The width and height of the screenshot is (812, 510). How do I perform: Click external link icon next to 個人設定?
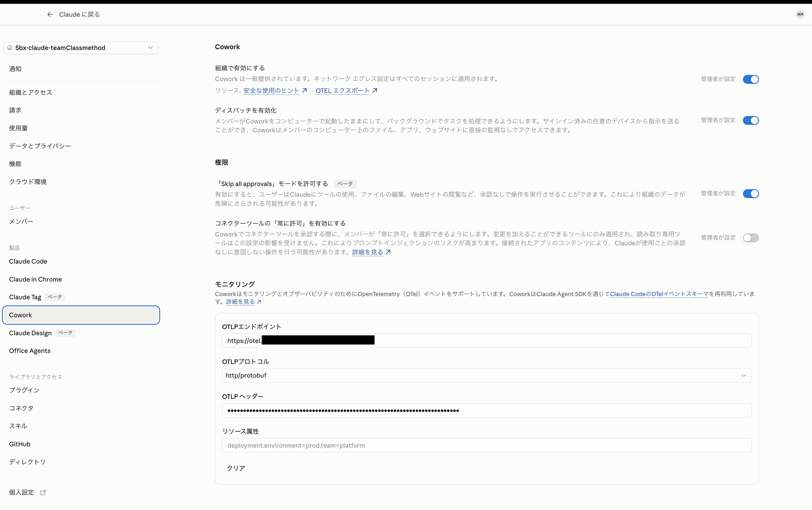point(43,493)
